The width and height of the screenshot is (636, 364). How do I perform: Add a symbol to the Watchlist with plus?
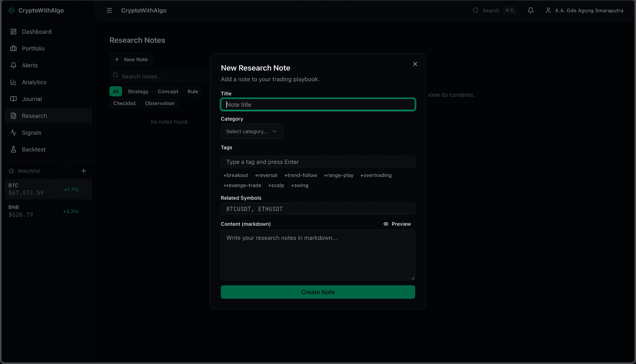pos(84,171)
